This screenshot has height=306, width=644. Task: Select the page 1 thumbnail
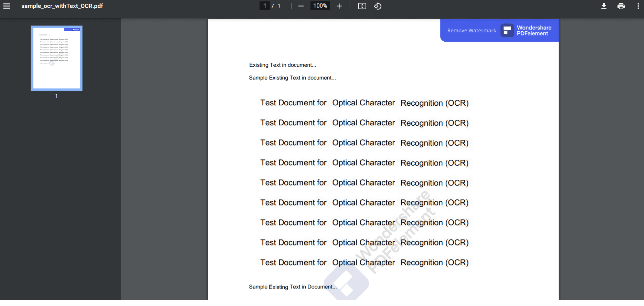coord(56,58)
